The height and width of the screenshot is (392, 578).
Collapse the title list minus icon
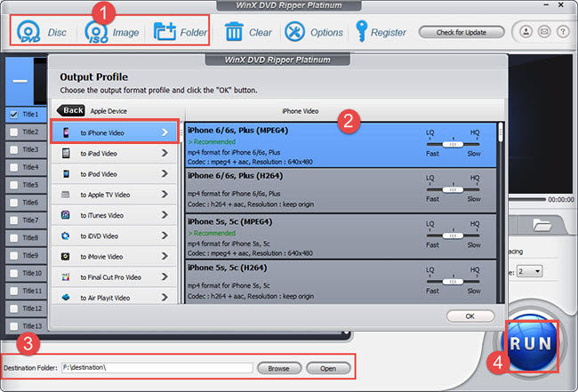pos(20,81)
